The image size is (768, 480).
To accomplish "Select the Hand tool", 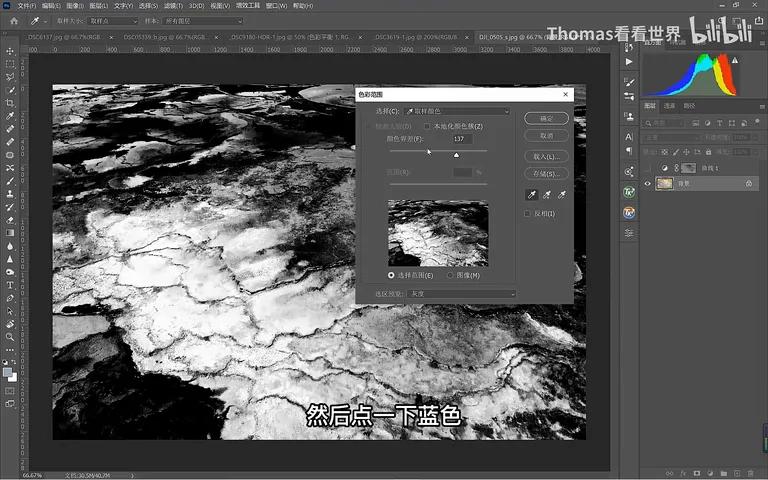I will (x=10, y=324).
